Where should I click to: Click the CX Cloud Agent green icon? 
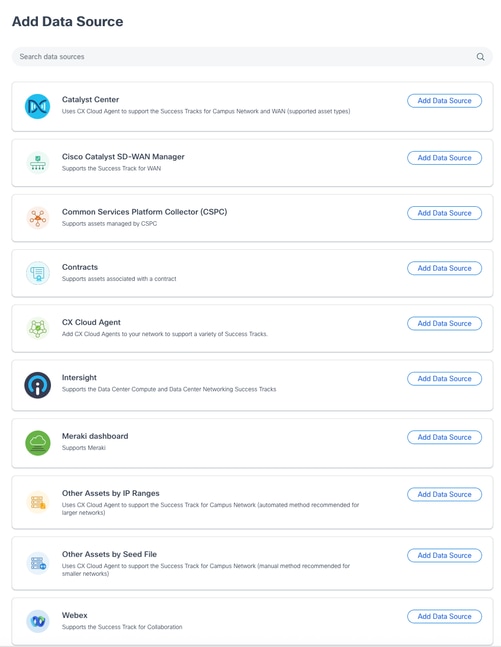click(x=38, y=328)
